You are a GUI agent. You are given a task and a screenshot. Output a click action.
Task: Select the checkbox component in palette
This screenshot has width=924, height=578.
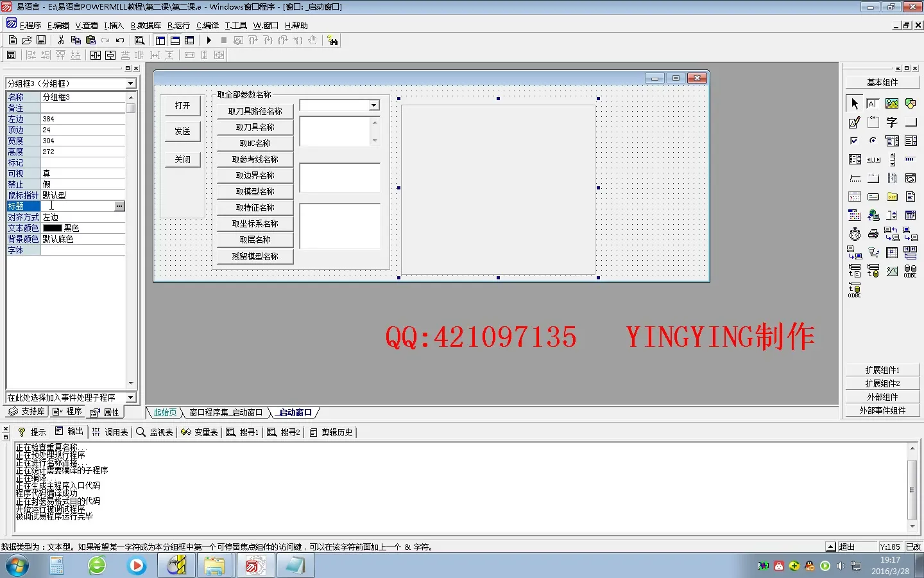(855, 141)
